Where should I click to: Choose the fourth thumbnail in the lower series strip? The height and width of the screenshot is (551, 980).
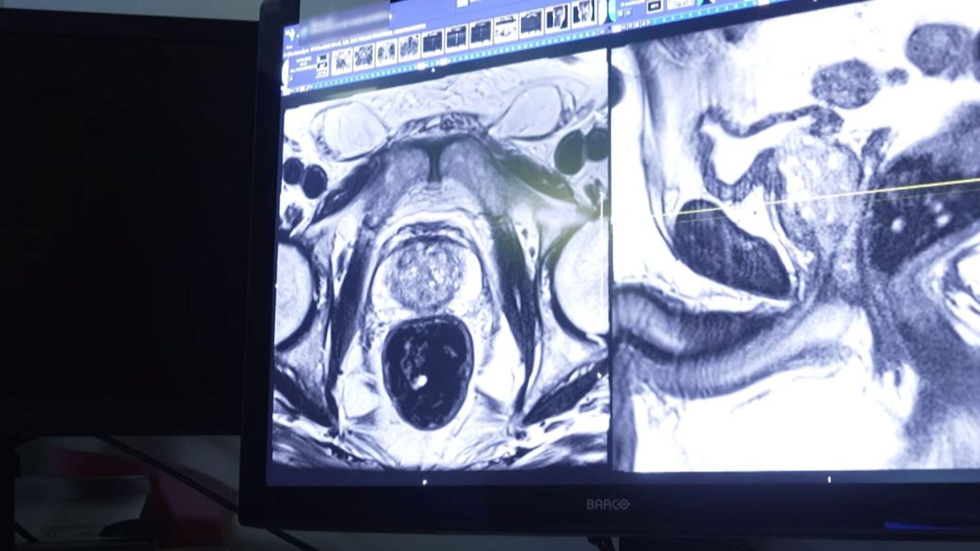(x=408, y=48)
